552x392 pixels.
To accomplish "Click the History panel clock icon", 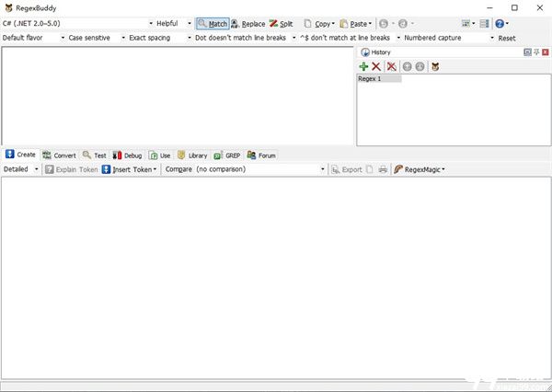I will pos(365,52).
